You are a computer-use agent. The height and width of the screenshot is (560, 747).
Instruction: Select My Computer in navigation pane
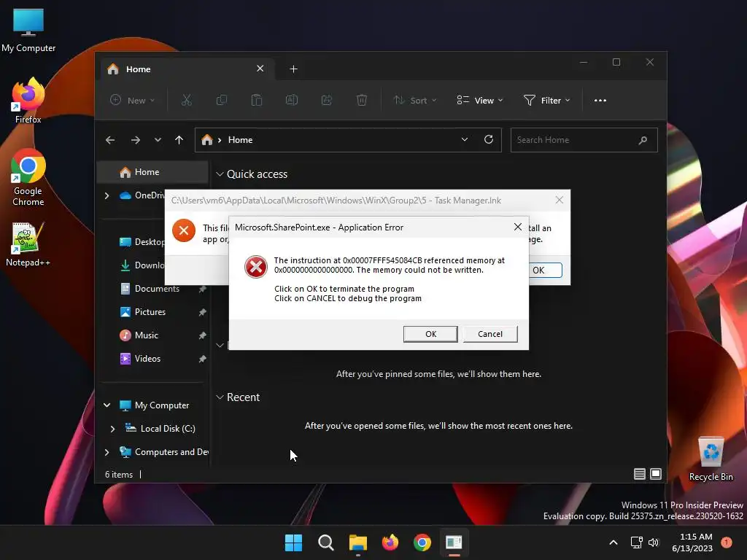click(161, 405)
